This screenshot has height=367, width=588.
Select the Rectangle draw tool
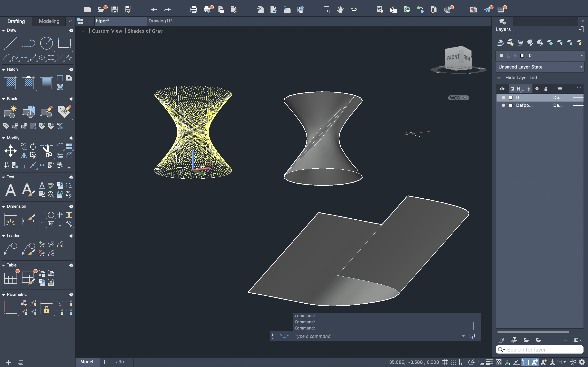coord(64,43)
